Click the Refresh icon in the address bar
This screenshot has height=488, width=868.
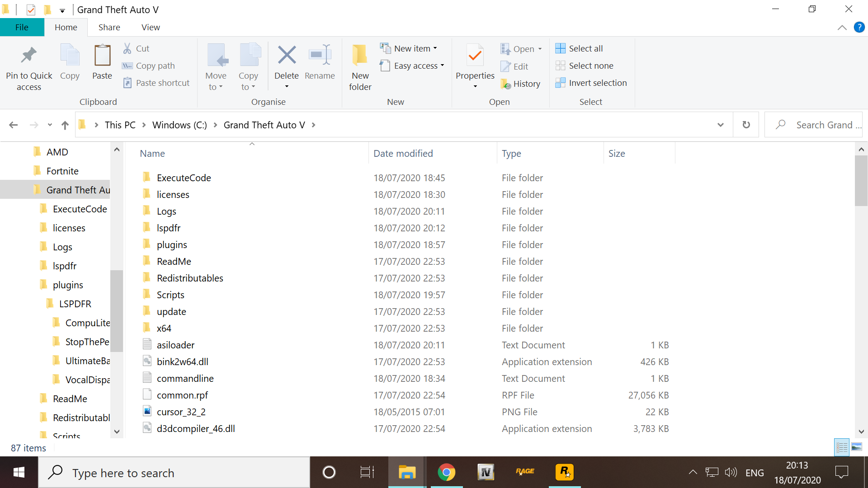tap(746, 125)
